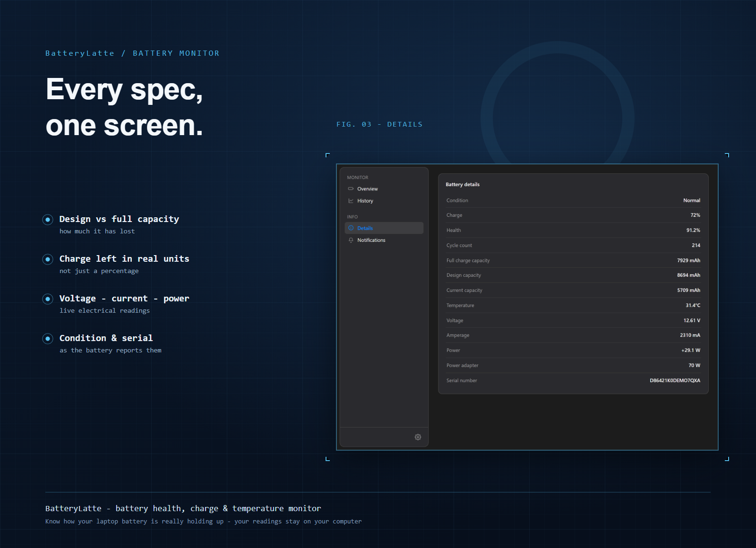Switch to the History page
Image resolution: width=756 pixels, height=548 pixels.
384,201
